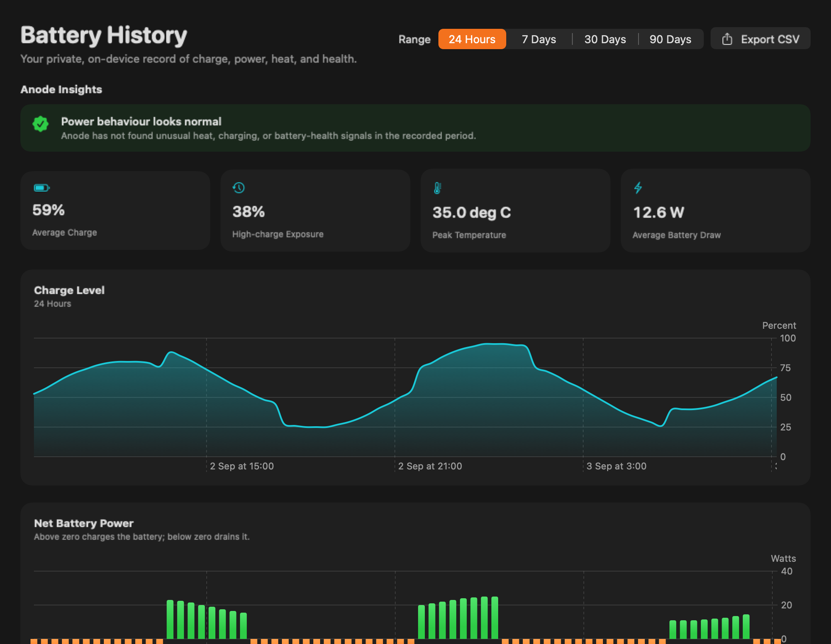The width and height of the screenshot is (831, 644).
Task: Click the 12.6 W average draw value
Action: [x=658, y=213]
